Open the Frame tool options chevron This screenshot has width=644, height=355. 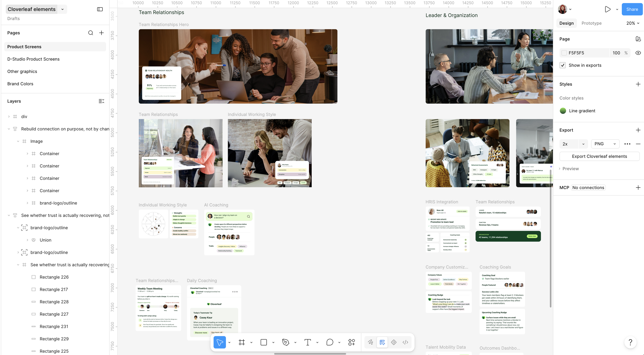click(x=251, y=342)
